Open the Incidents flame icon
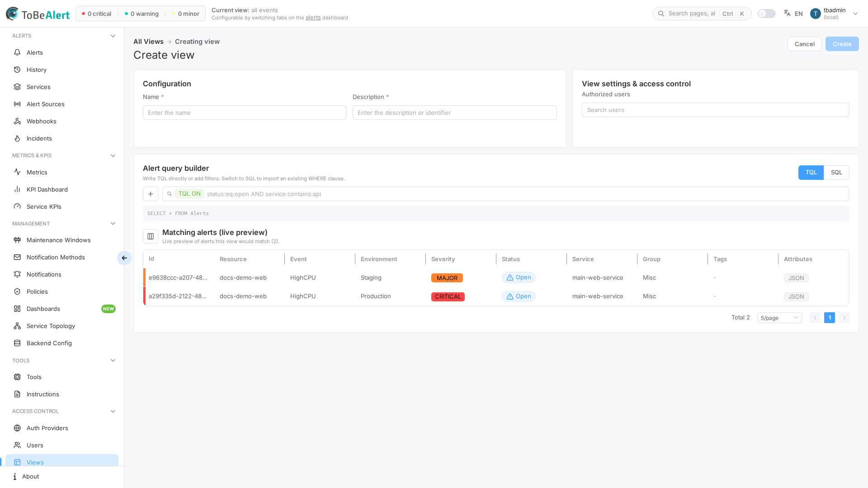The height and width of the screenshot is (488, 868). (x=17, y=138)
